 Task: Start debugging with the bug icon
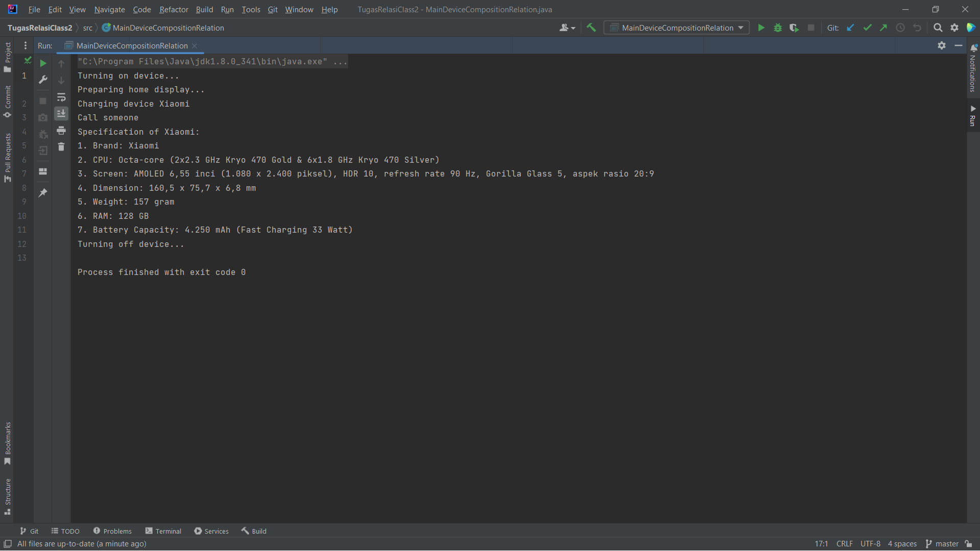[x=777, y=28]
